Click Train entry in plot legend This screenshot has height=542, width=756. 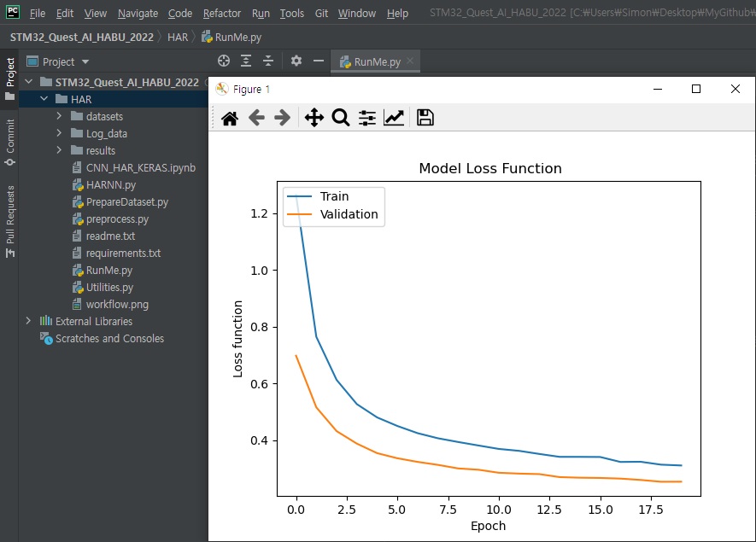pos(334,196)
